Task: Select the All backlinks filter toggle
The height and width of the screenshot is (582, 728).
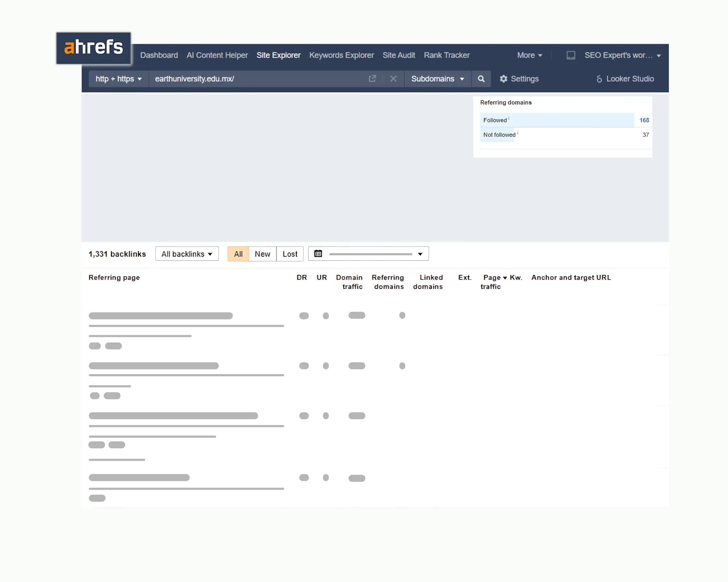Action: pyautogui.click(x=238, y=254)
